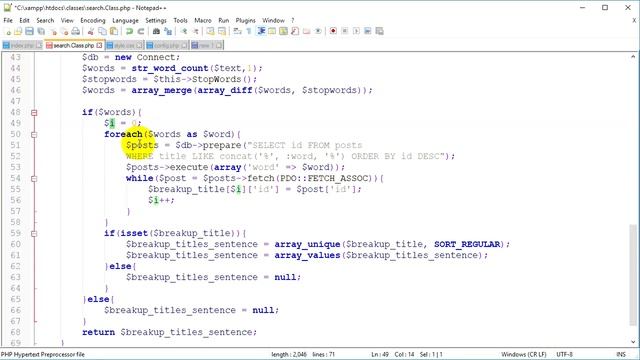This screenshot has width=640, height=360.
Task: Switch to the config.php tab
Action: (x=167, y=45)
